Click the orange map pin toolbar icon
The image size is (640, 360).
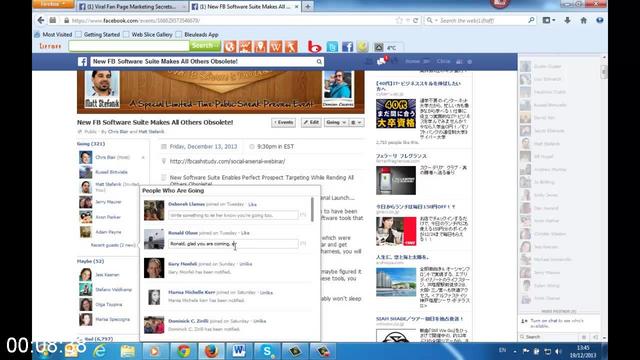tap(260, 47)
